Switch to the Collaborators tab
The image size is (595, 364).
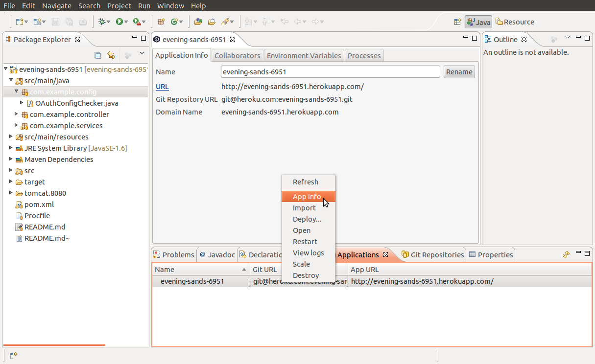pos(238,56)
